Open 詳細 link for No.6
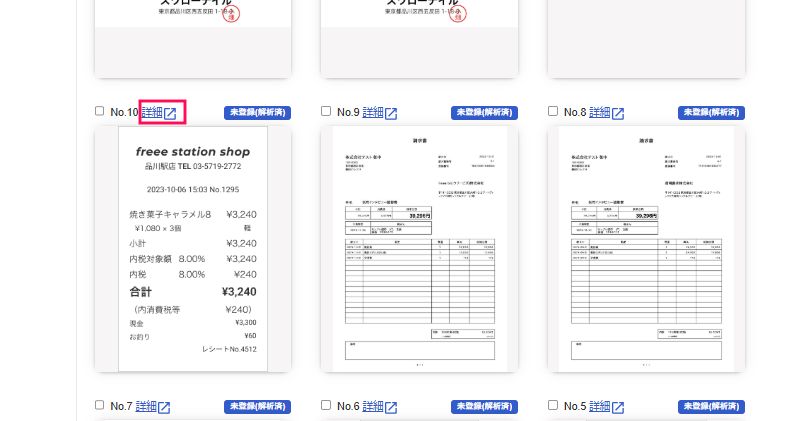The image size is (787, 421). coord(373,406)
